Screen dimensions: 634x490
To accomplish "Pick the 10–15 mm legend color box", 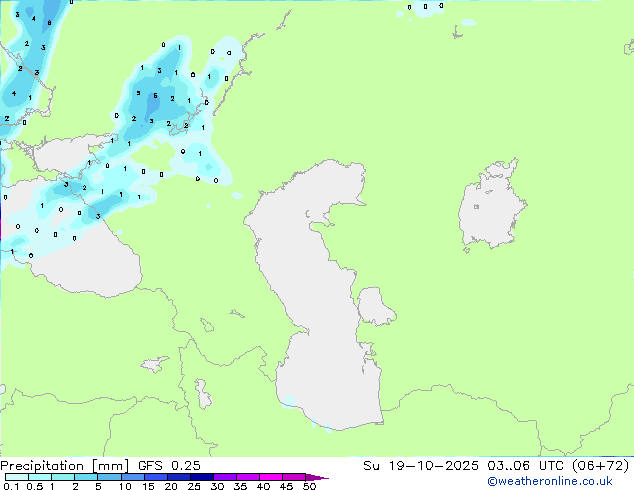I will (132, 477).
